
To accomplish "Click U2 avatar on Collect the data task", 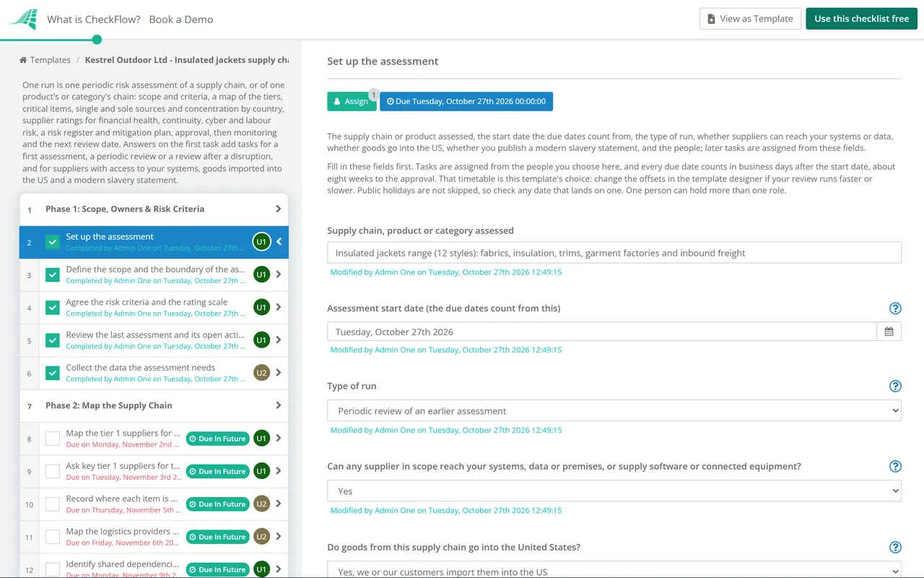I will (261, 373).
